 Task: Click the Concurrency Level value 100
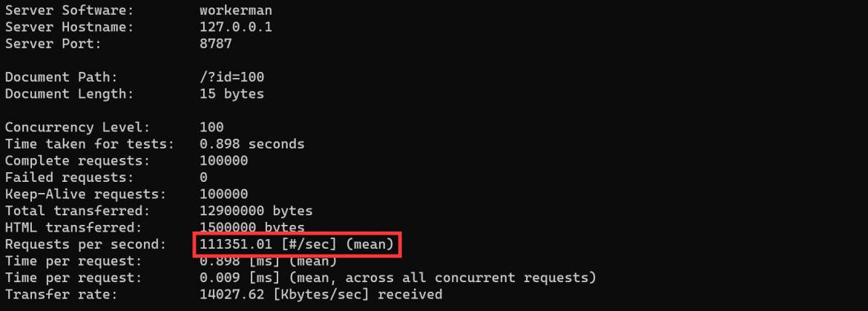pos(211,127)
